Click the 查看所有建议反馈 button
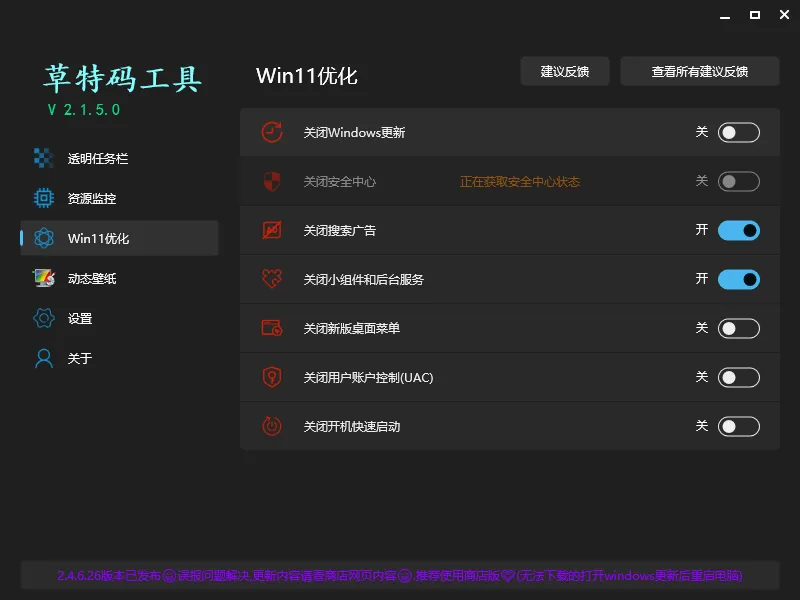 click(x=699, y=71)
